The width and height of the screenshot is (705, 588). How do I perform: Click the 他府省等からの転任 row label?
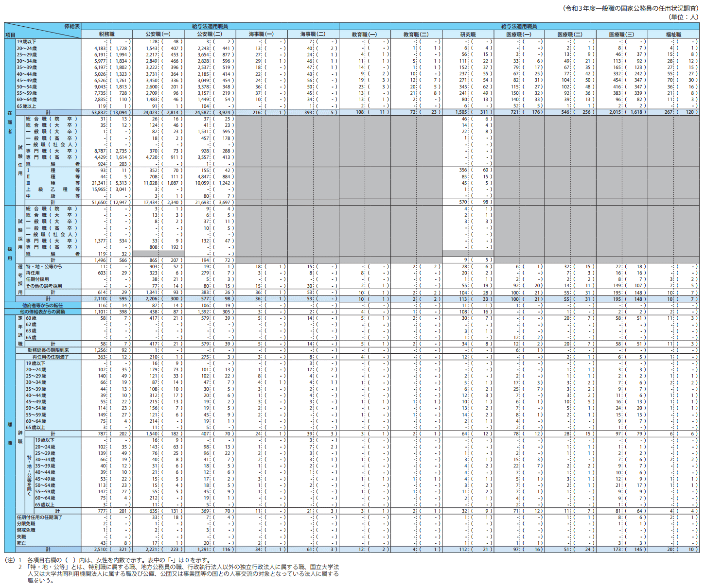click(x=42, y=305)
